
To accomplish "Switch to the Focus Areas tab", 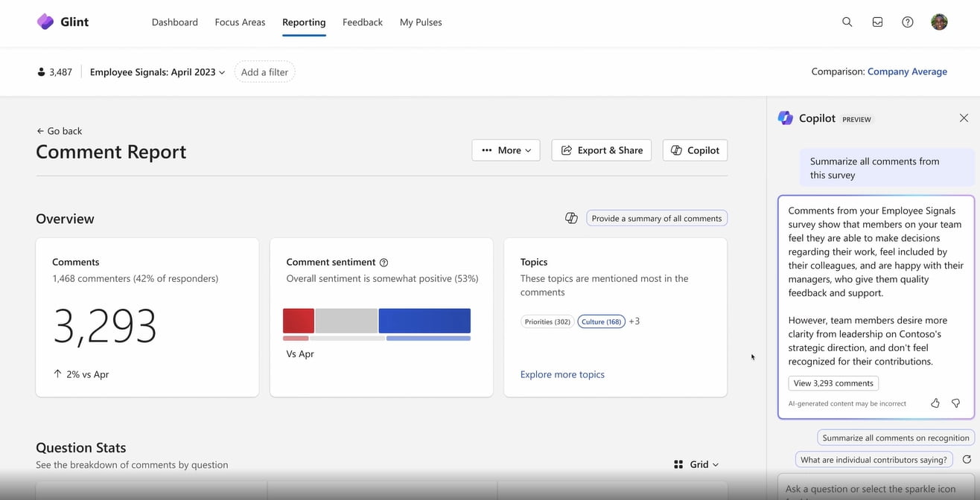I will coord(240,22).
